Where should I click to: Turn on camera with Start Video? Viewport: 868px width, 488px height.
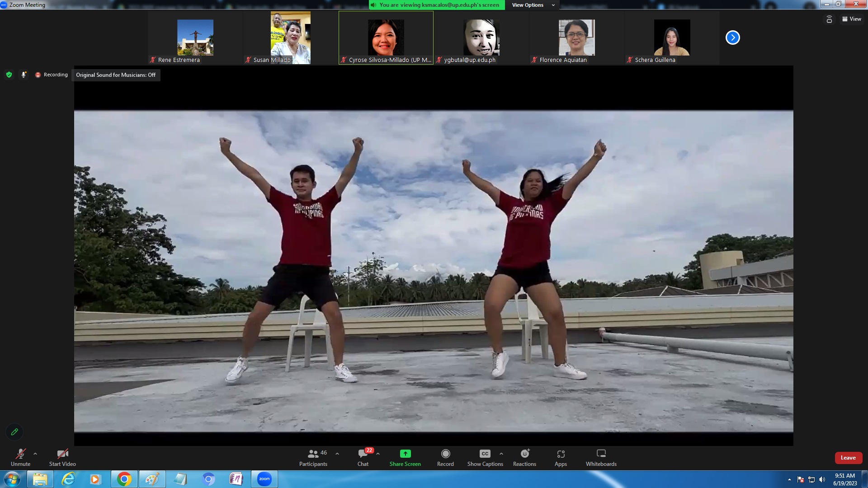[x=62, y=457]
